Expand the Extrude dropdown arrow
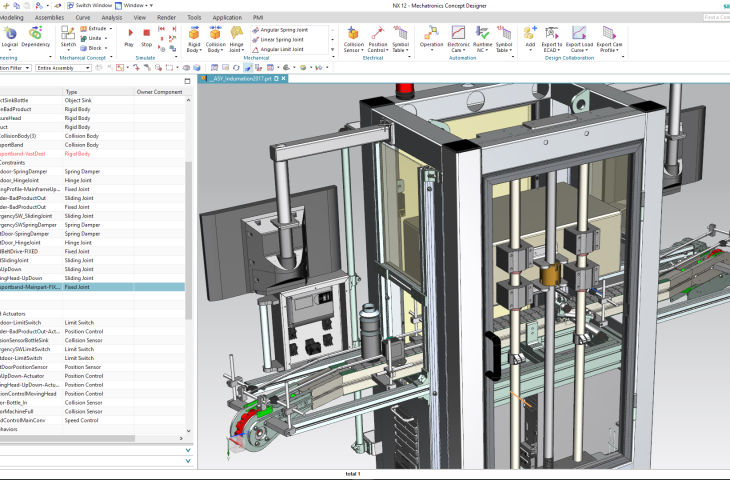Image resolution: width=730 pixels, height=480 pixels. click(111, 29)
